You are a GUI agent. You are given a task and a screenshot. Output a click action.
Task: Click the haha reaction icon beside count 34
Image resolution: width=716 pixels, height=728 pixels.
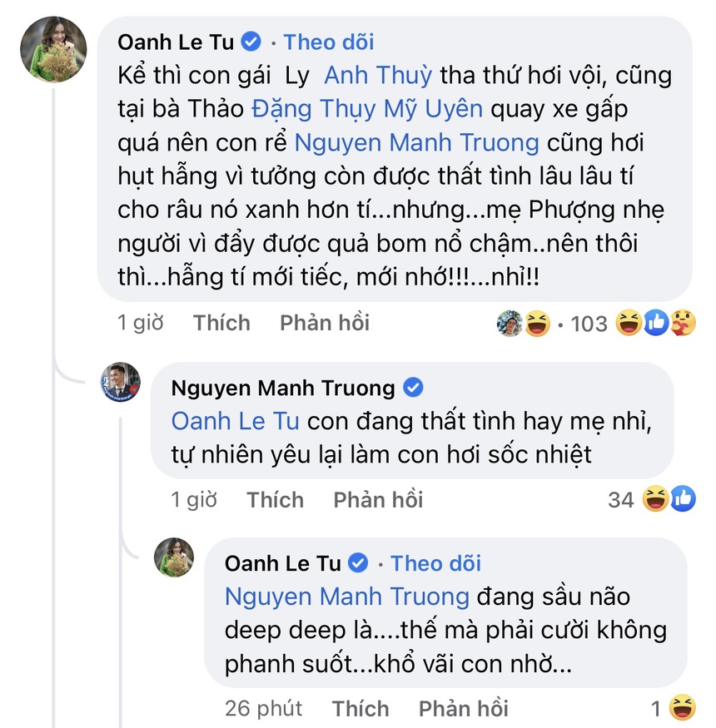[x=656, y=498]
